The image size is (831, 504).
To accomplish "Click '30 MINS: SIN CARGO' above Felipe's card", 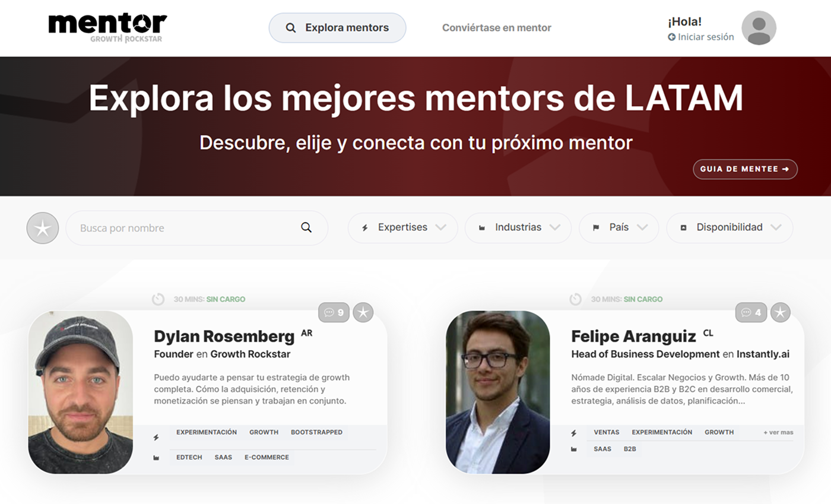I will click(627, 299).
